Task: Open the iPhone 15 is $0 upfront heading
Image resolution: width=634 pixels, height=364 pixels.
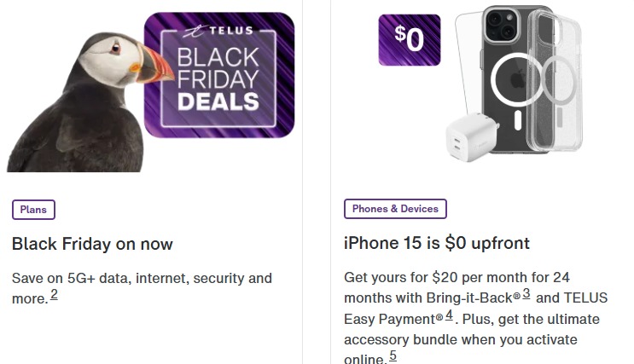Action: point(437,243)
